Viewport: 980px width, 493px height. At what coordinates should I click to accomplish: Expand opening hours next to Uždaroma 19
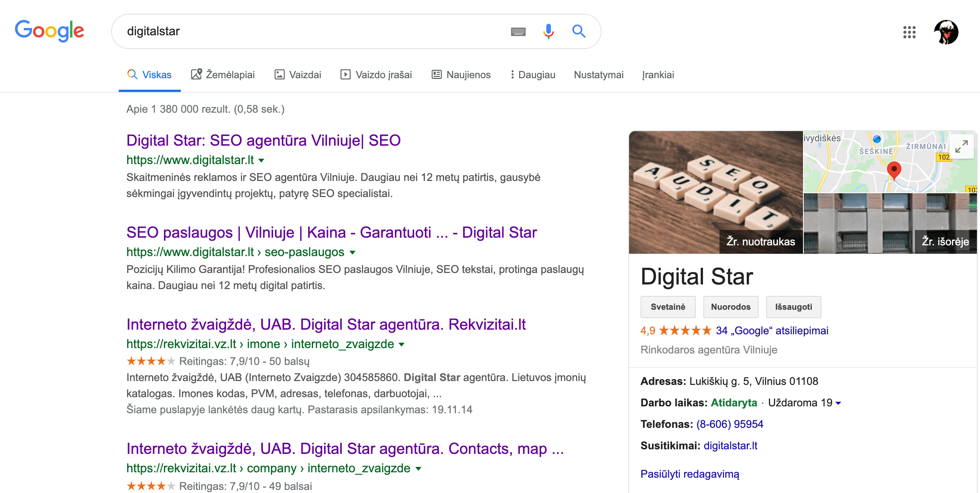point(838,403)
